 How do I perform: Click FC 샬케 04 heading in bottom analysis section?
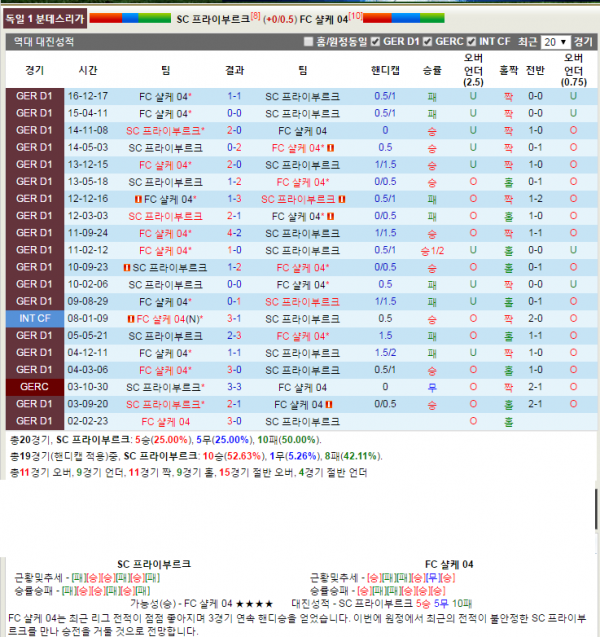click(449, 564)
